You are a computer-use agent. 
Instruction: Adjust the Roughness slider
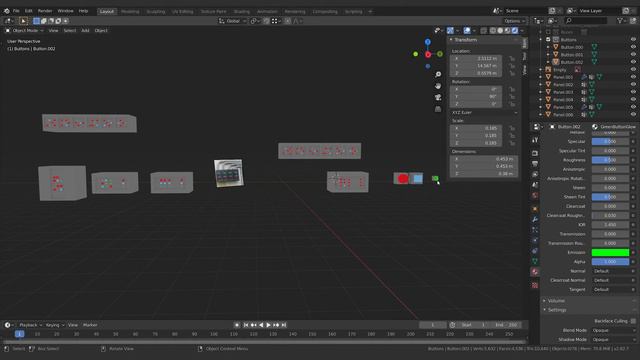[x=610, y=160]
